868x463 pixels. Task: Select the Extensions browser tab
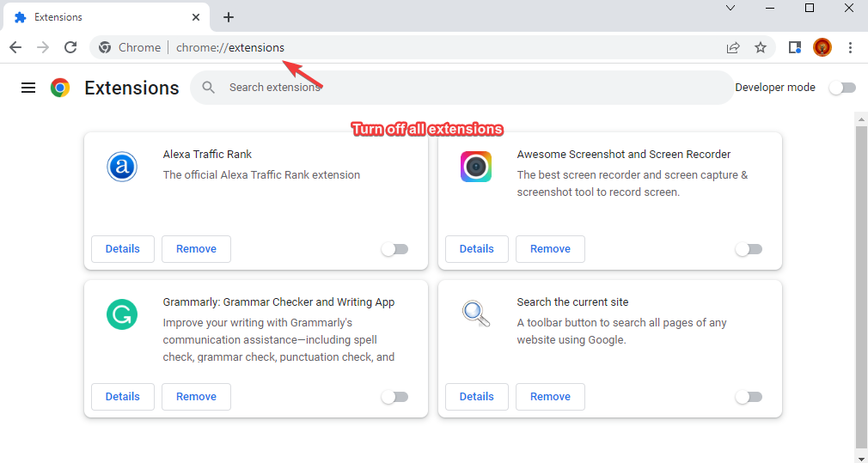coord(107,17)
